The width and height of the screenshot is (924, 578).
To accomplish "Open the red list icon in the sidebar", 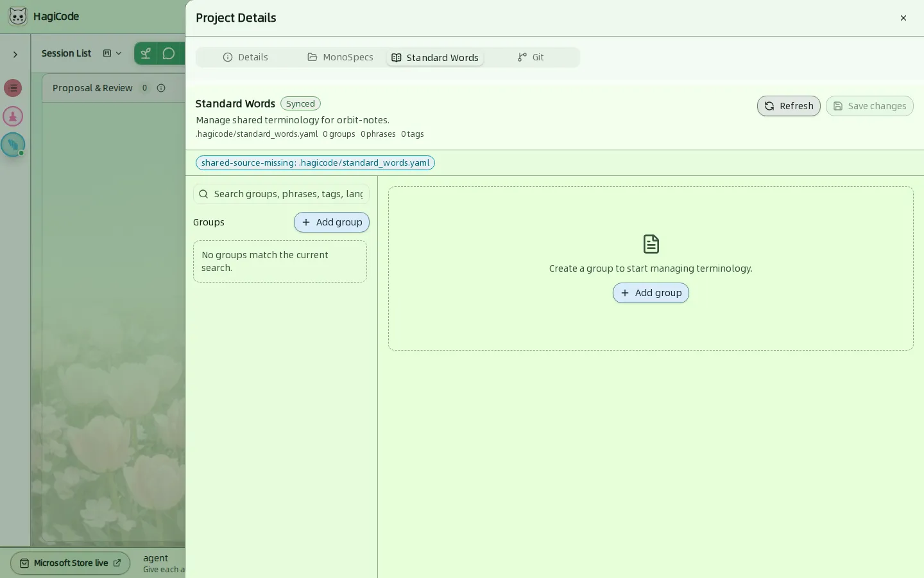I will [13, 88].
